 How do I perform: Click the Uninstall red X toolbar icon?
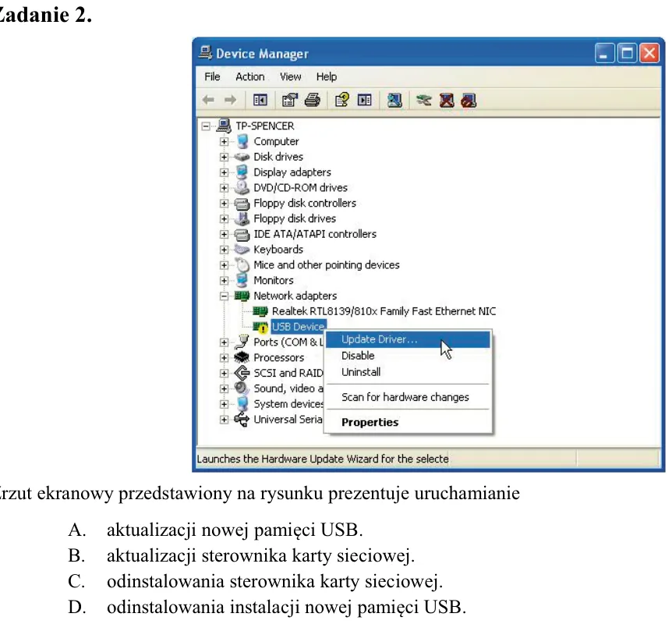(x=447, y=101)
